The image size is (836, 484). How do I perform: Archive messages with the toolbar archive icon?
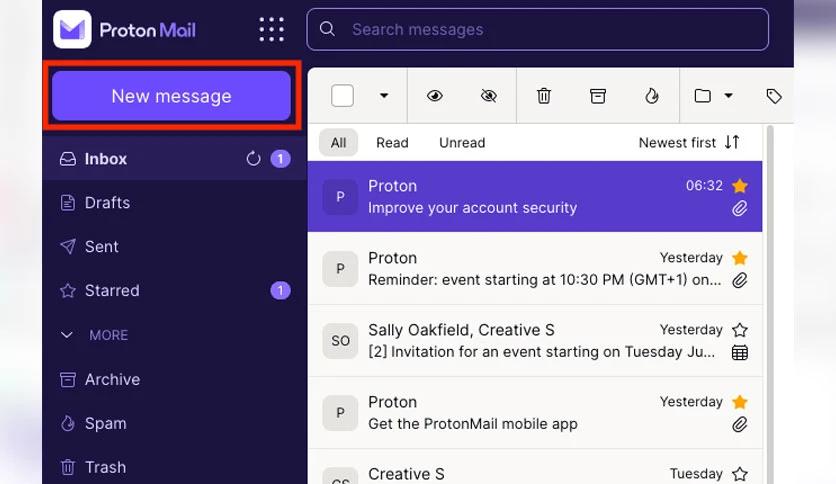point(598,96)
